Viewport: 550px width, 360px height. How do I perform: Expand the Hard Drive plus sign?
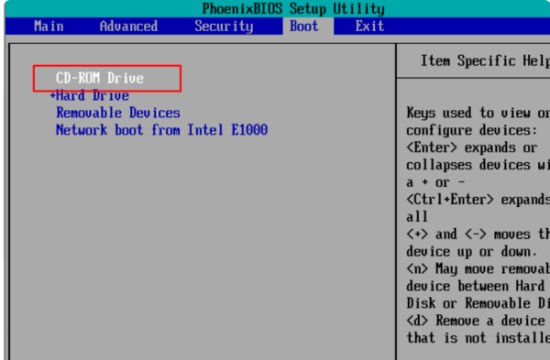(x=53, y=95)
